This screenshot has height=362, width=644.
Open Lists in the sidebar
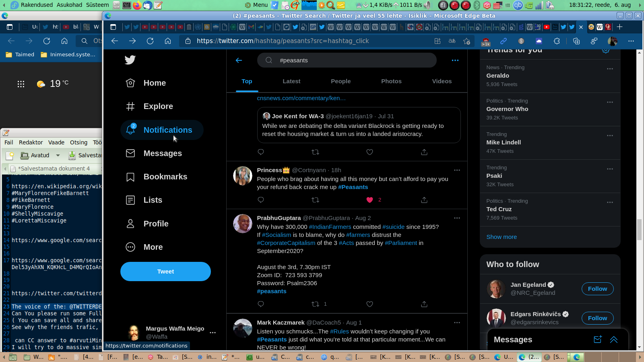(144, 200)
